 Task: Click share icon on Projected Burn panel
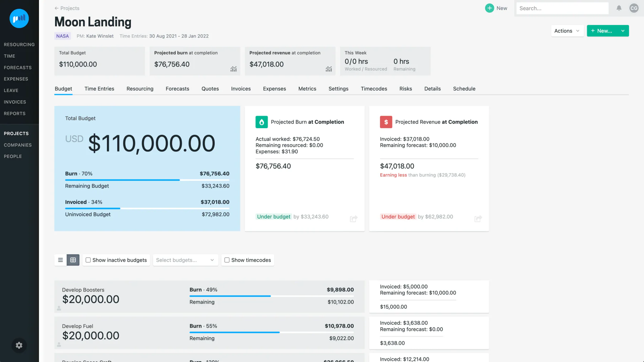coord(353,218)
